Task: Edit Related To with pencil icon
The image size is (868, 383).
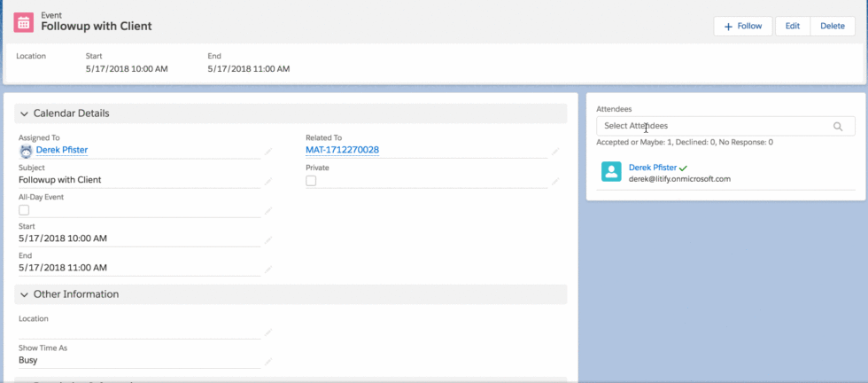Action: pyautogui.click(x=555, y=152)
